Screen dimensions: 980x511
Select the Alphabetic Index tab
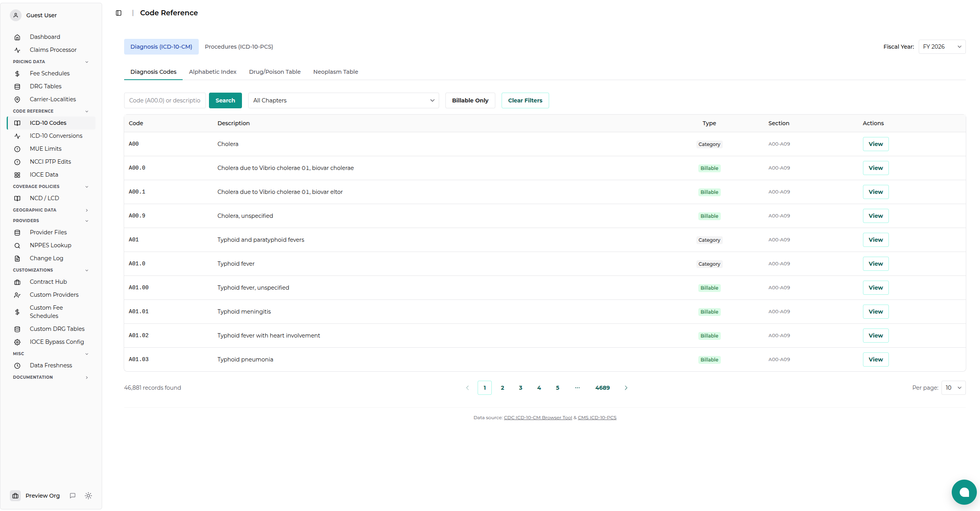[212, 72]
